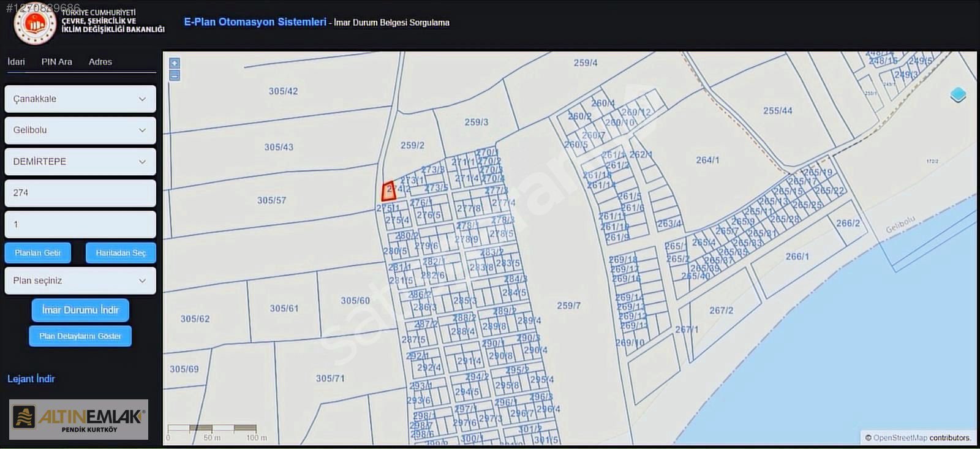Select the red highlighted parcel on map
Screen dimensions: 980x449
pos(388,191)
